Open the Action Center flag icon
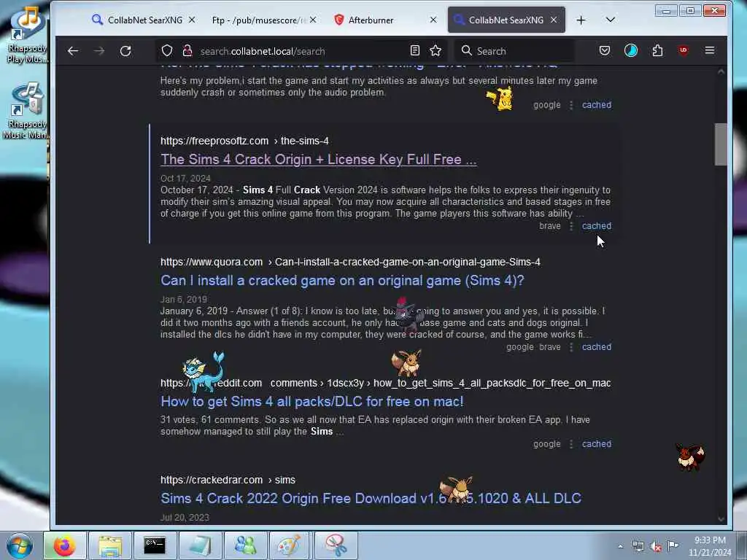 click(673, 545)
